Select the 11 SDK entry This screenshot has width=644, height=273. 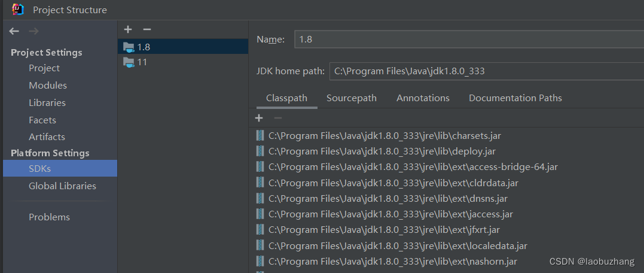(x=183, y=62)
